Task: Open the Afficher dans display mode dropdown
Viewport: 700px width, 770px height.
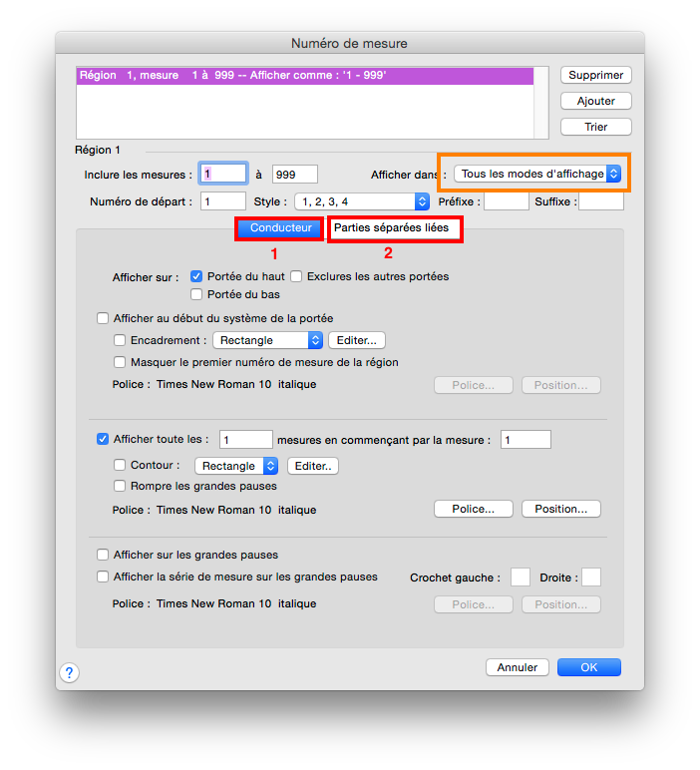Action: coord(538,174)
